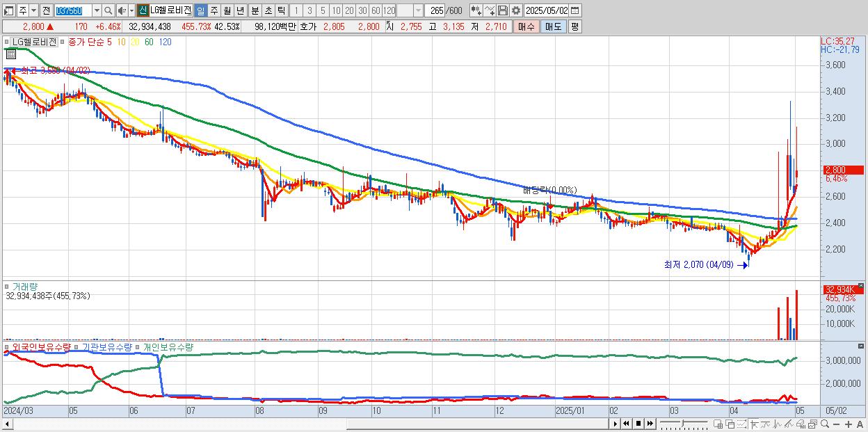The height and width of the screenshot is (432, 868).
Task: Select weekly 주 chart period
Action: 214,10
